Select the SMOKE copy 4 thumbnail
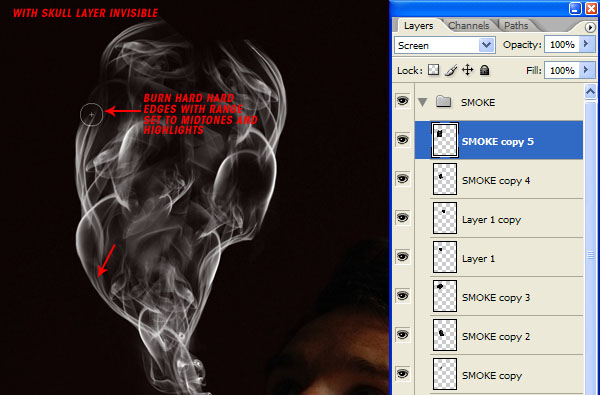 pos(445,179)
